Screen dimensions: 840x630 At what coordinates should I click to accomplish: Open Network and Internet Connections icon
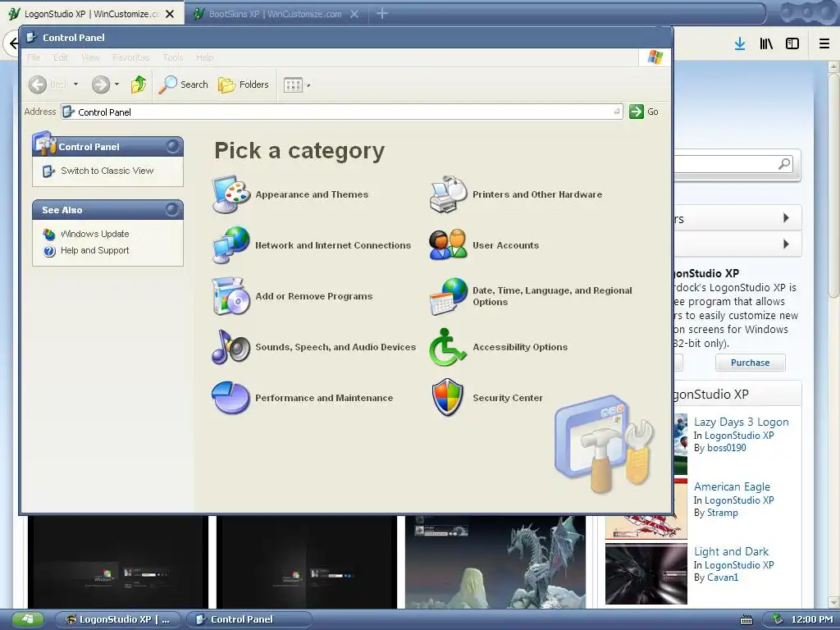[x=231, y=244]
